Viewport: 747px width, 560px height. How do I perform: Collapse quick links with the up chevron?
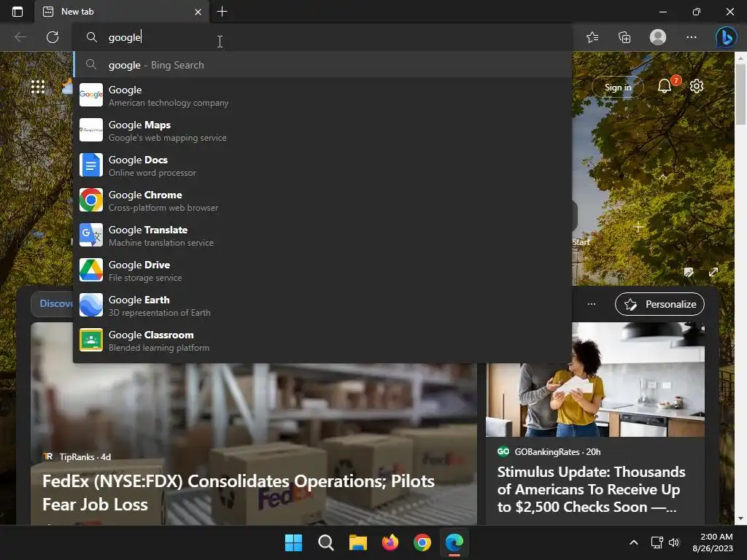coord(662,177)
